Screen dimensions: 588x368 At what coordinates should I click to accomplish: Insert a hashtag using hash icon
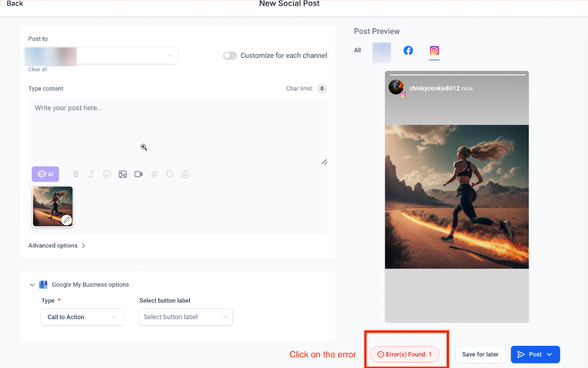[x=154, y=174]
